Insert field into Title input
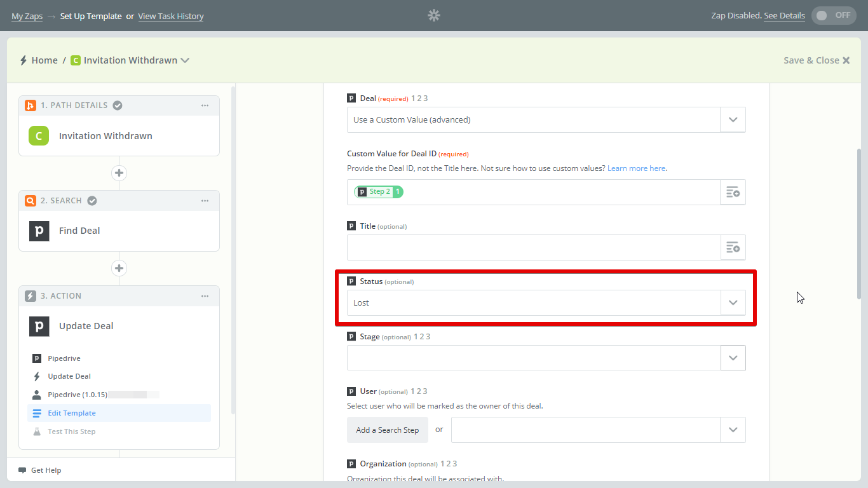The width and height of the screenshot is (868, 488). 733,247
